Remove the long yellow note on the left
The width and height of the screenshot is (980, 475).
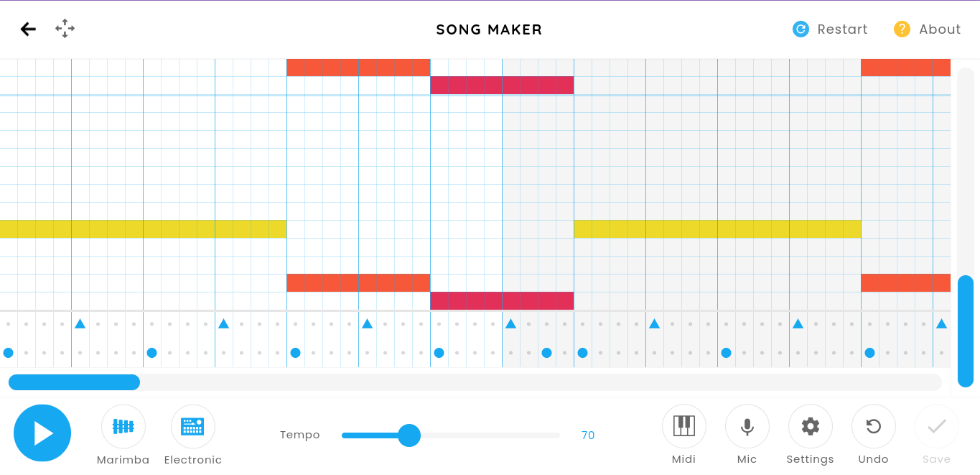pos(144,229)
